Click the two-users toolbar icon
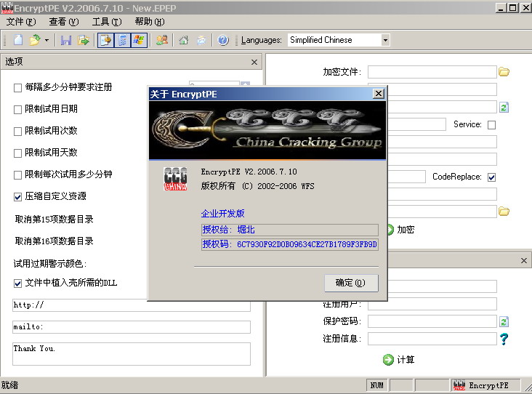 [x=162, y=40]
